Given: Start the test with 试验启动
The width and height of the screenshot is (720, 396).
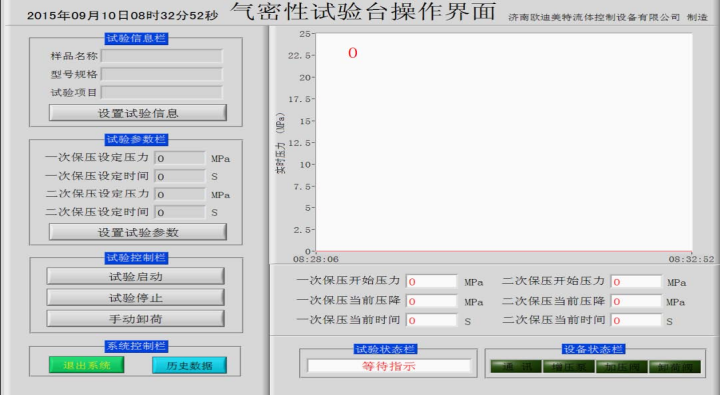Looking at the screenshot, I should point(135,277).
